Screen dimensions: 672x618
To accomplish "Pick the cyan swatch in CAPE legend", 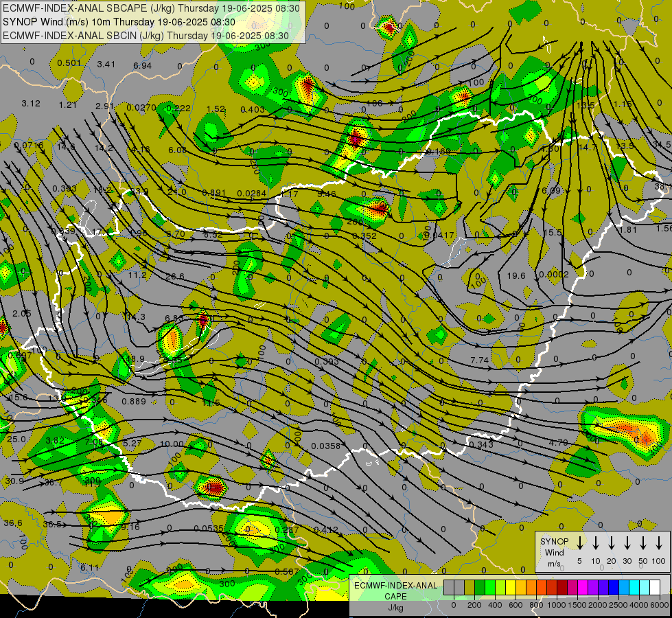I will (634, 588).
